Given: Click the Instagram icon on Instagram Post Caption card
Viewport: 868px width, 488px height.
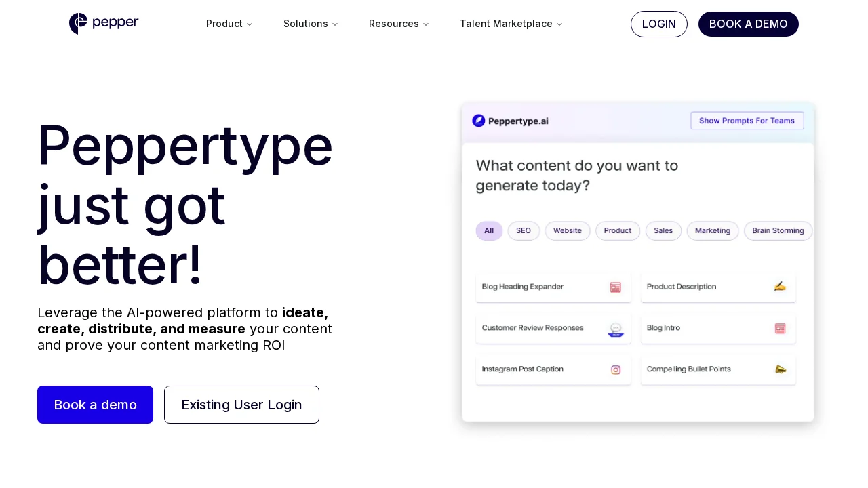Looking at the screenshot, I should pyautogui.click(x=615, y=369).
